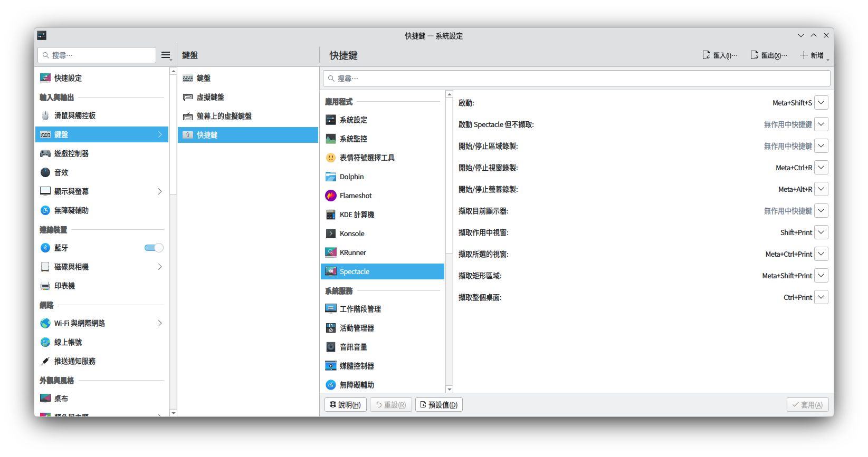
Task: Click the 說明 help button
Action: [346, 405]
